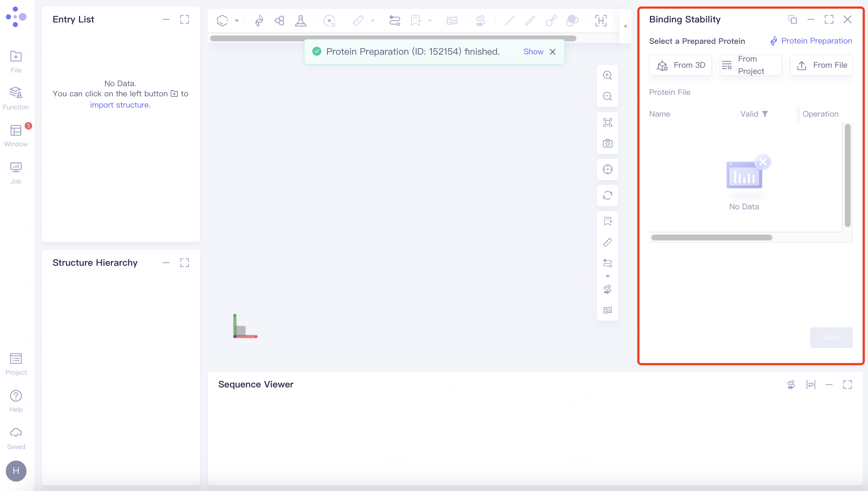Select the From Project option
This screenshot has width=868, height=491.
click(x=751, y=65)
